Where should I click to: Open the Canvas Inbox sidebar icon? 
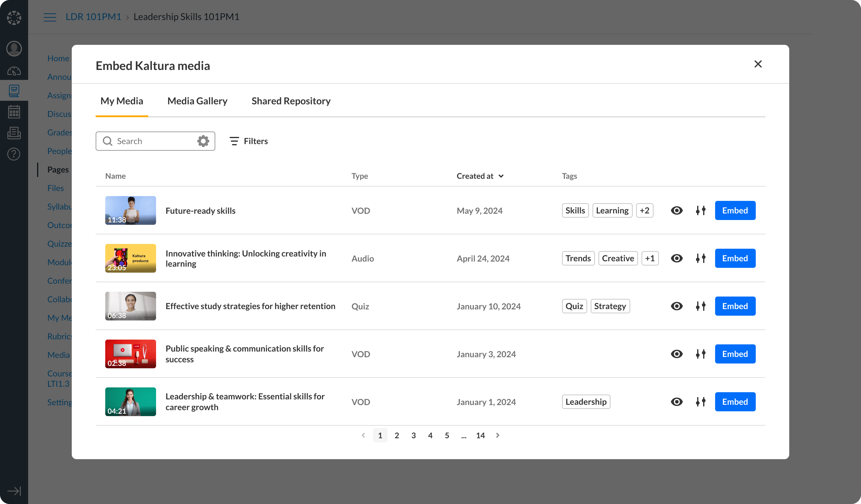[14, 133]
